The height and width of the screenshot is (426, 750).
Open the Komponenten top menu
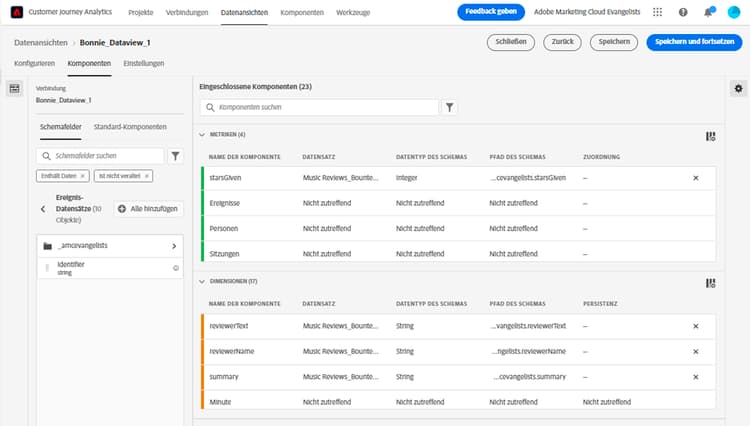302,12
